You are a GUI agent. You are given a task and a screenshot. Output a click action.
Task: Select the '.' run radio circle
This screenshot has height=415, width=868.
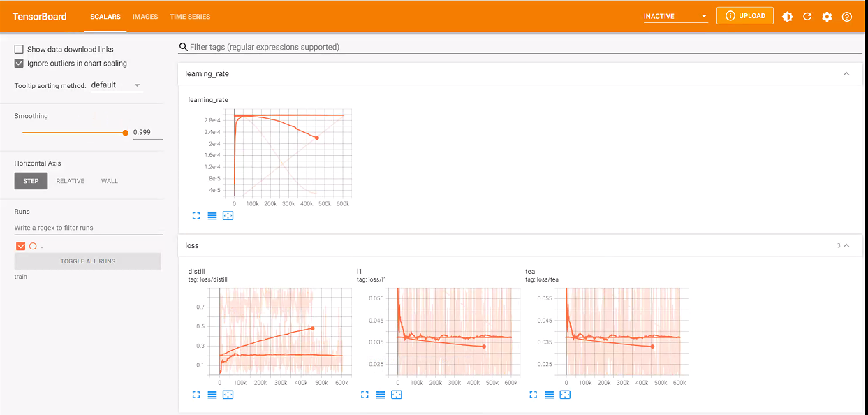[33, 246]
